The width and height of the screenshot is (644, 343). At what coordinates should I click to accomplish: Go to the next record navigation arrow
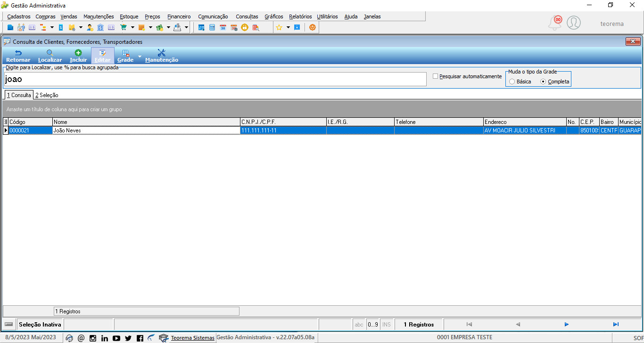point(567,324)
